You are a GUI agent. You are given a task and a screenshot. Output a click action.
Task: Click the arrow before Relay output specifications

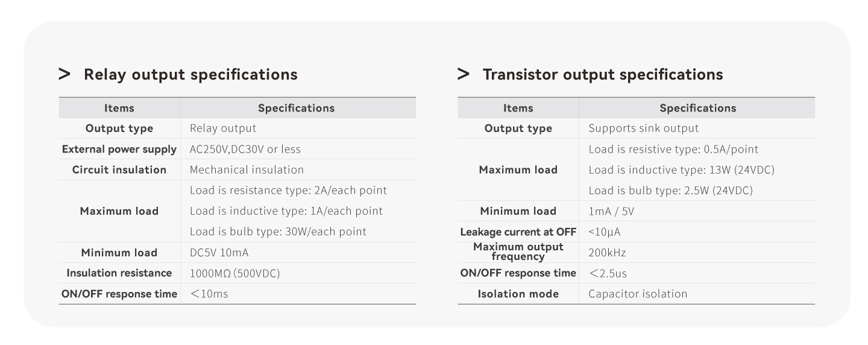[64, 74]
